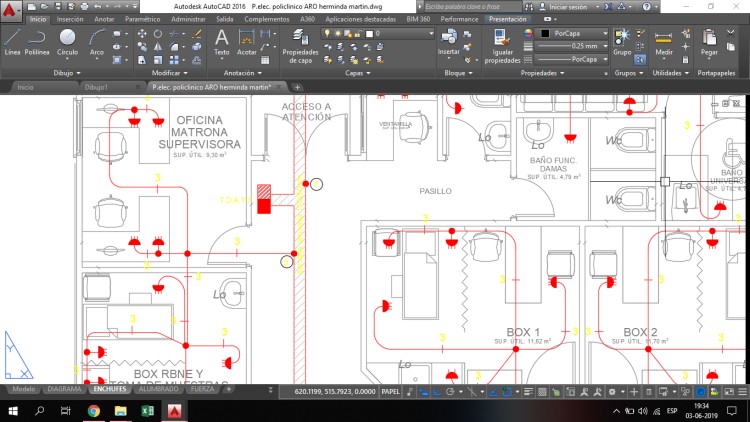
Task: Switch to the Dibujo1 document tab
Action: click(96, 87)
